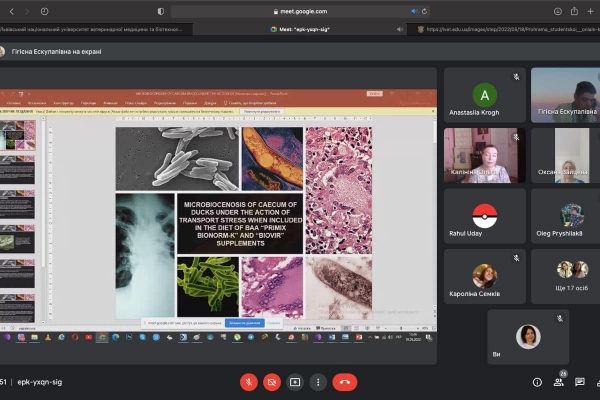Click Opera icon in shared Windows taskbar
Screen dimensions: 600x400
tap(75, 337)
